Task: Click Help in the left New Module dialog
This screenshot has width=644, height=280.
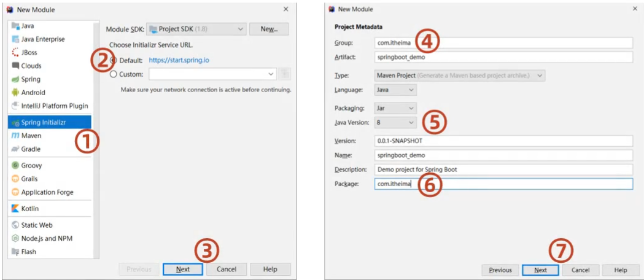Action: coord(270,270)
